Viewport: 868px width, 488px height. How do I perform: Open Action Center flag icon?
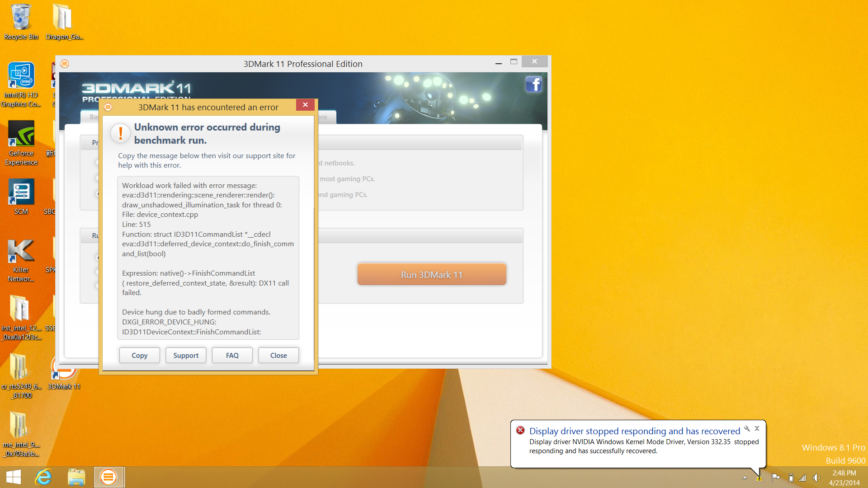(x=776, y=478)
